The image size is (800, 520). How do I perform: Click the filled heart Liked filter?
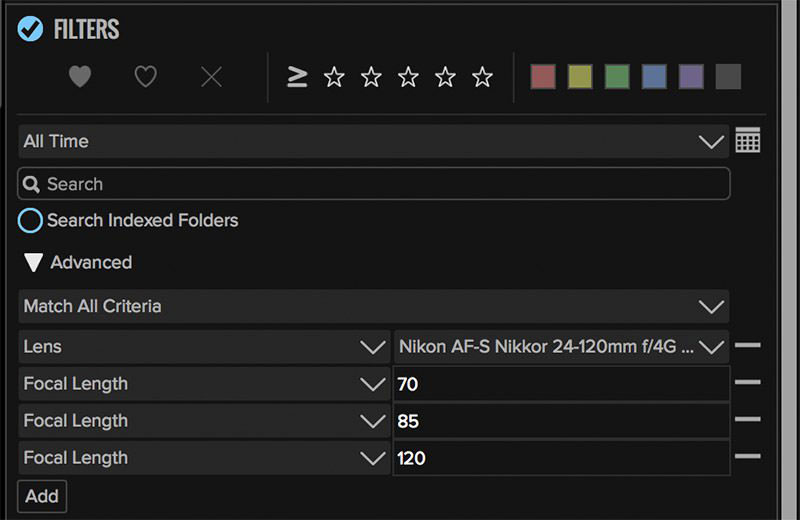pos(80,77)
